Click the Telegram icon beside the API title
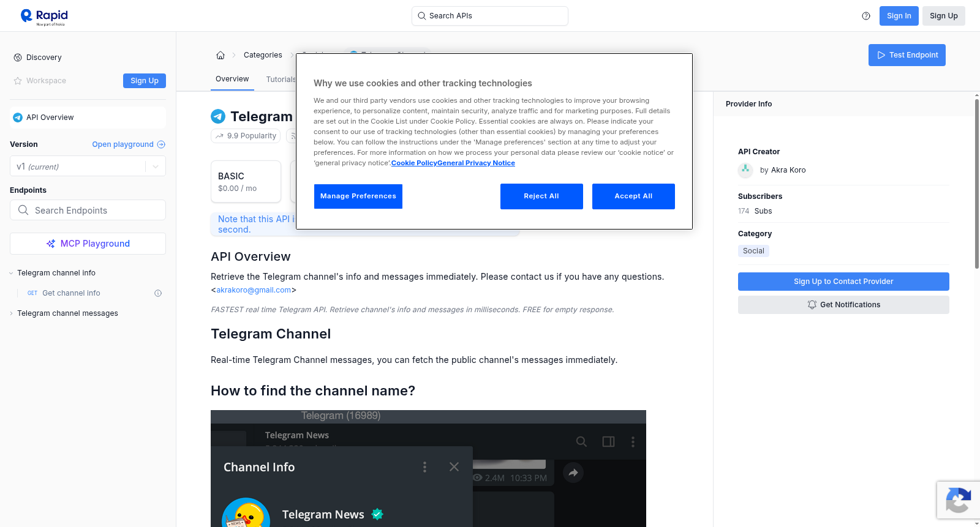The image size is (980, 527). coord(218,116)
